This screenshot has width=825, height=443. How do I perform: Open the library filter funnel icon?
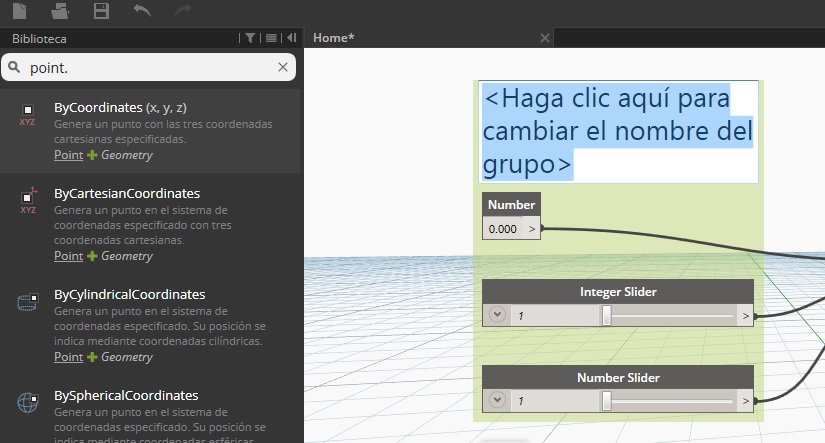click(x=250, y=38)
